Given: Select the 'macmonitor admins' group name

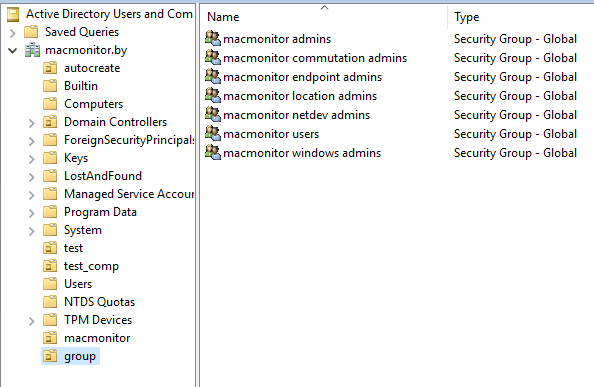Looking at the screenshot, I should tap(277, 39).
